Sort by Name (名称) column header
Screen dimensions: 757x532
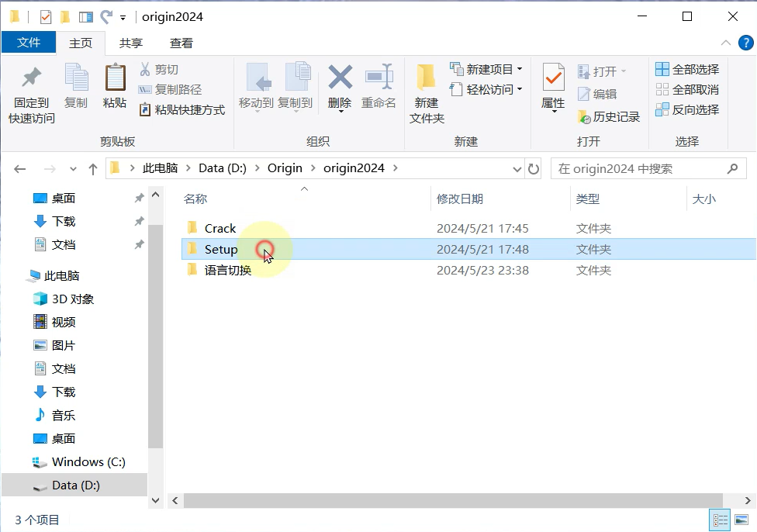195,199
